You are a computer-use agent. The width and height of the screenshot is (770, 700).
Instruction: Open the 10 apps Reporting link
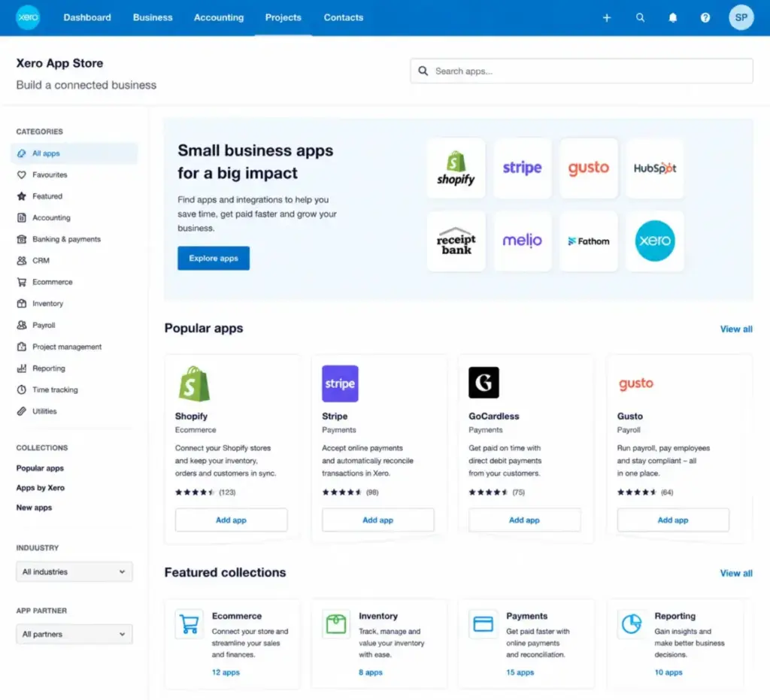(x=668, y=672)
